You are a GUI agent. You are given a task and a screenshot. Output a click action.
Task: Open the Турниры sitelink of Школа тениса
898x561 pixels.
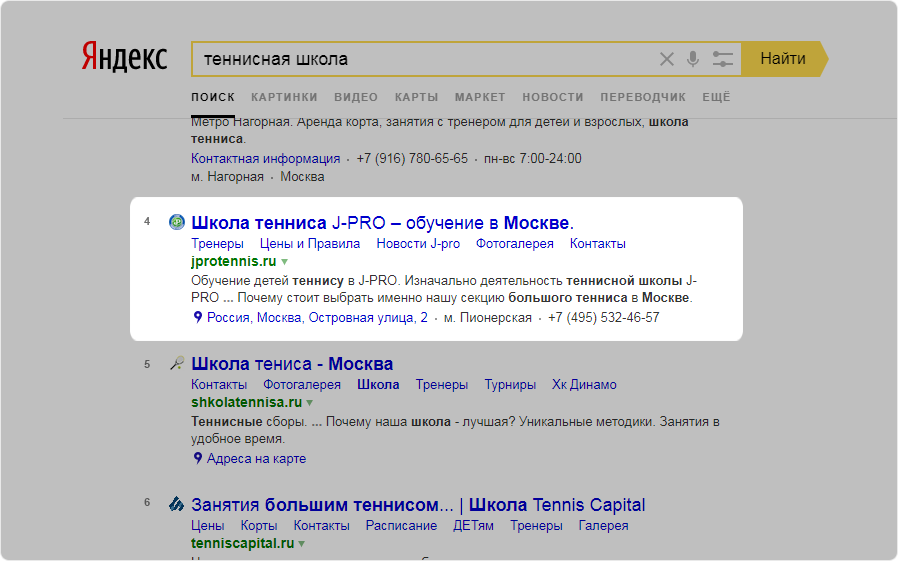tap(510, 385)
